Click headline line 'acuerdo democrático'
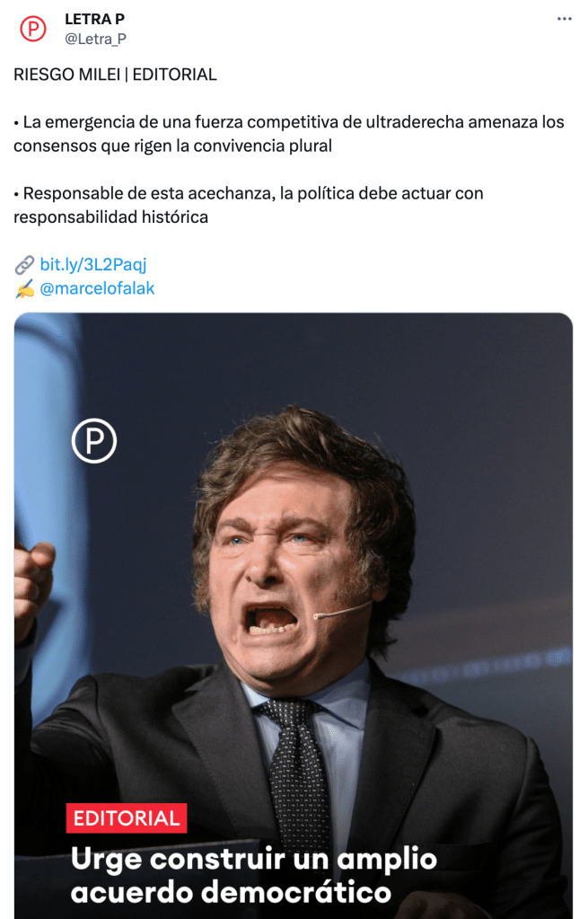The width and height of the screenshot is (588, 919). [x=231, y=892]
